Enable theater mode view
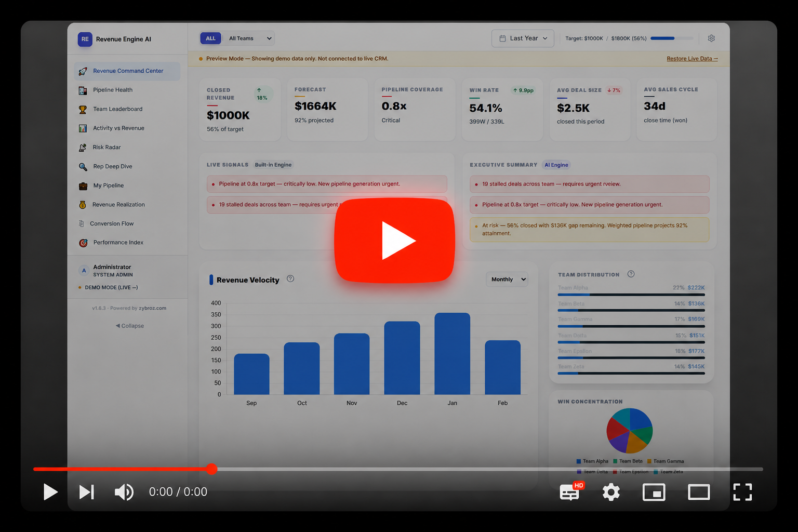The width and height of the screenshot is (798, 532). pos(699,492)
